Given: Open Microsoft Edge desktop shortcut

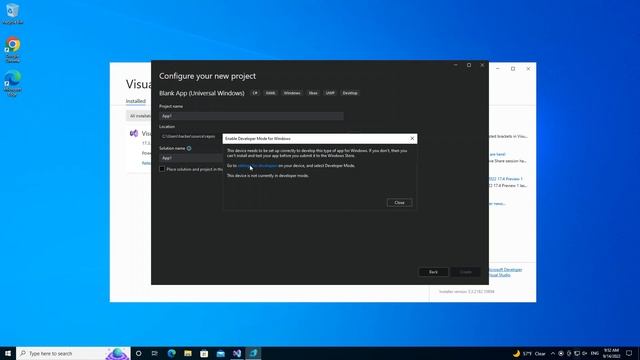Looking at the screenshot, I should tap(13, 83).
